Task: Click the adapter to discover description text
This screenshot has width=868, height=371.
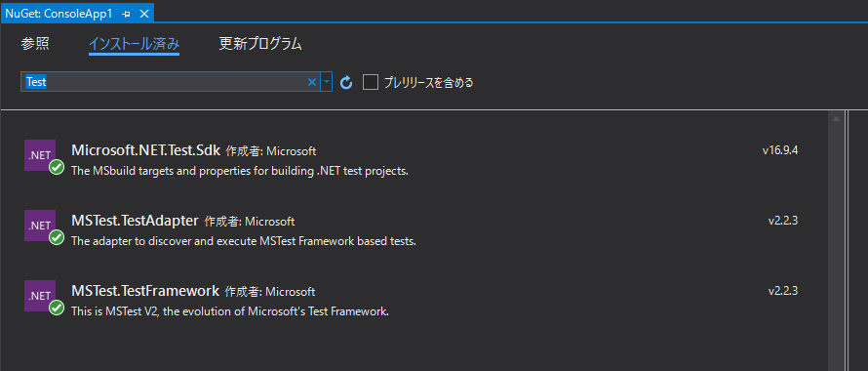Action: coord(244,241)
